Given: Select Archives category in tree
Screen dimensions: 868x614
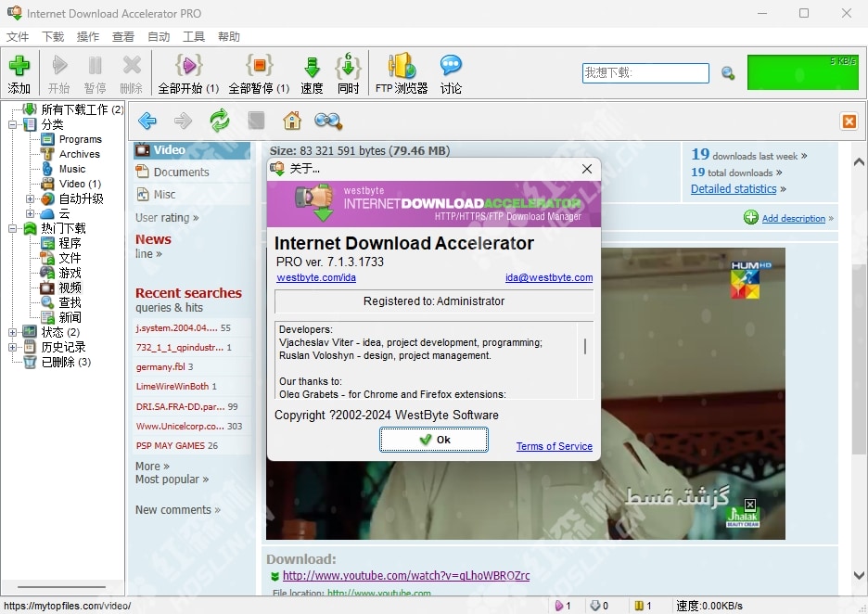Looking at the screenshot, I should coord(79,155).
